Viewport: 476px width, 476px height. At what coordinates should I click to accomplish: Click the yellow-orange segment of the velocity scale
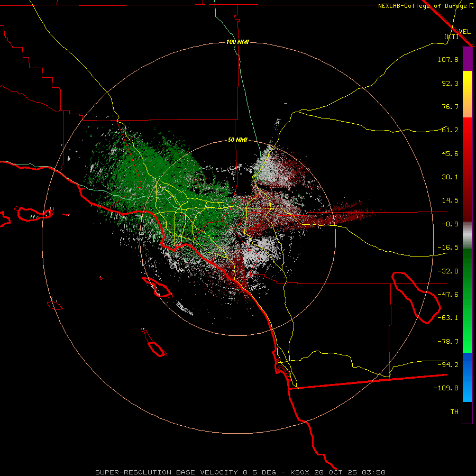click(x=467, y=94)
